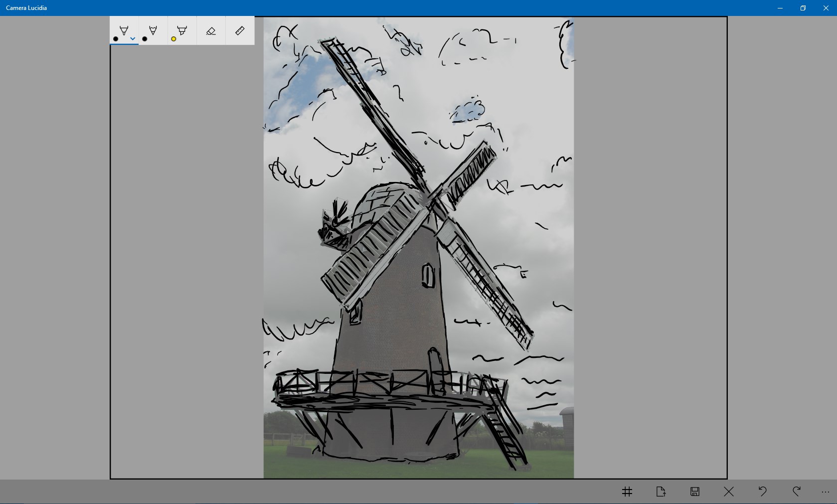Screen dimensions: 837x504
Task: Redo the last stroke
Action: pos(796,492)
